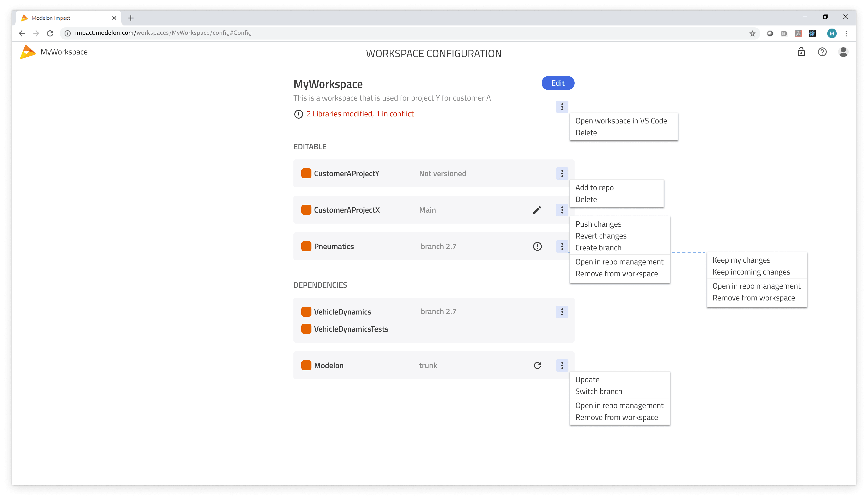Open Pneumatics three-dot menu

[562, 246]
